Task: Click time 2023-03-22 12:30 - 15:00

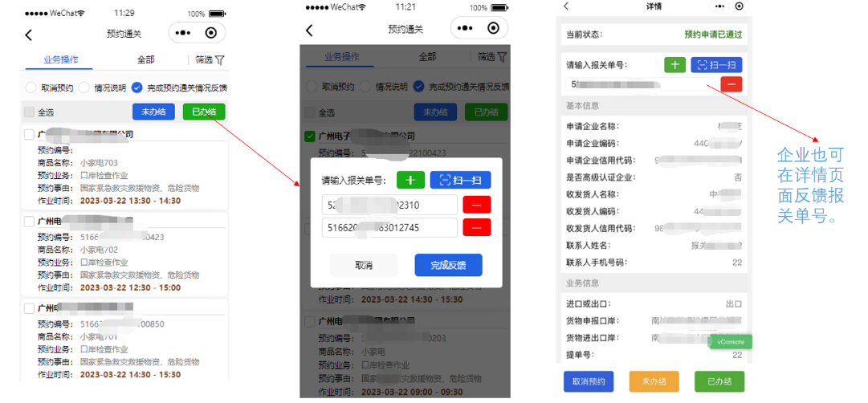Action: tap(131, 287)
